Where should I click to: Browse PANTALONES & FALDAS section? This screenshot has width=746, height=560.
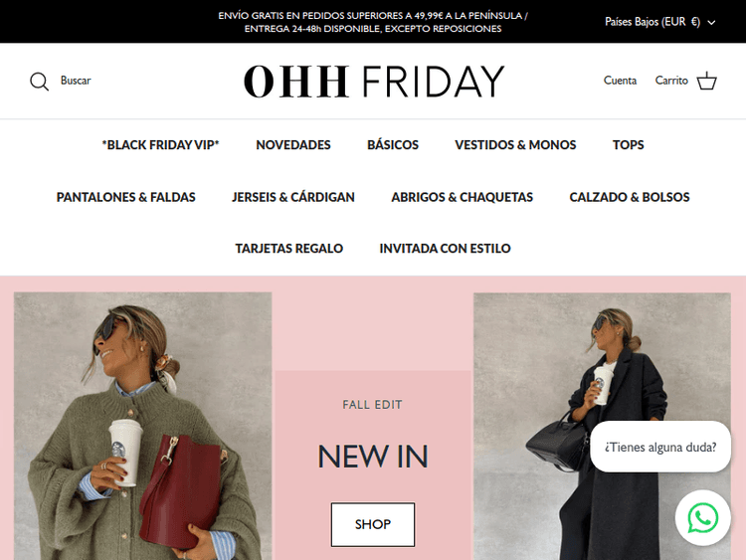pyautogui.click(x=125, y=197)
